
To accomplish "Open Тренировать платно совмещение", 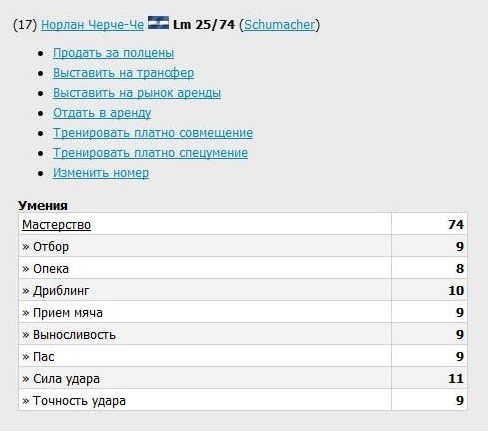I will (153, 133).
